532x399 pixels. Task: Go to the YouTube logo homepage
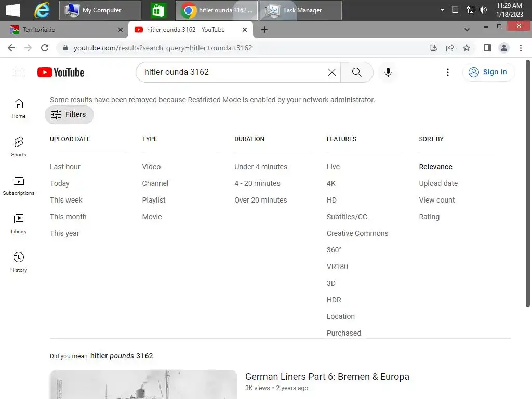pyautogui.click(x=61, y=72)
